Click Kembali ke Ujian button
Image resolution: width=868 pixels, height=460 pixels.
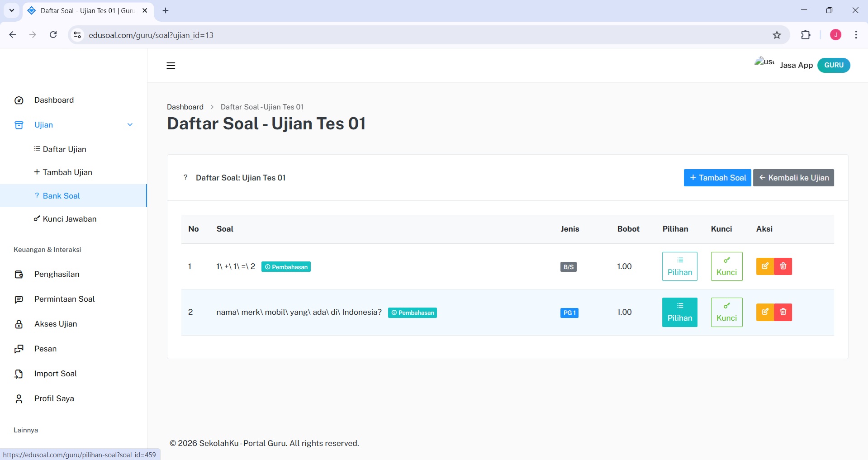pyautogui.click(x=793, y=178)
